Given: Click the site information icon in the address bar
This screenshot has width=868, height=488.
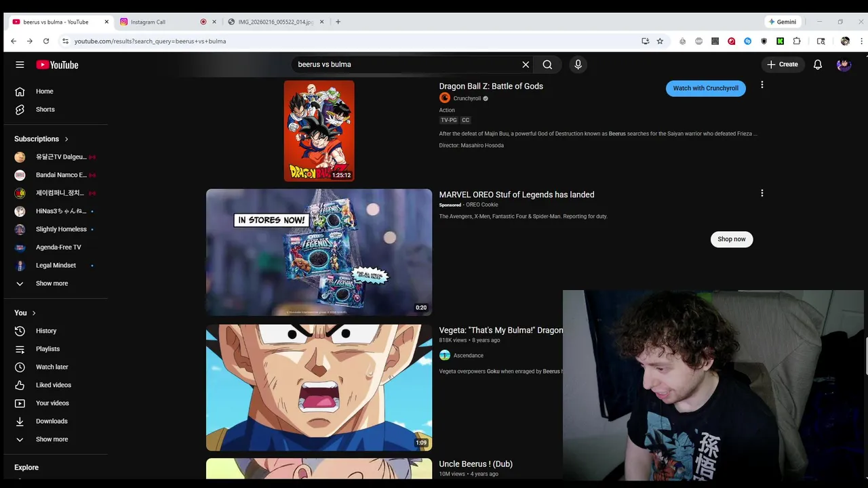Looking at the screenshot, I should coord(65,41).
